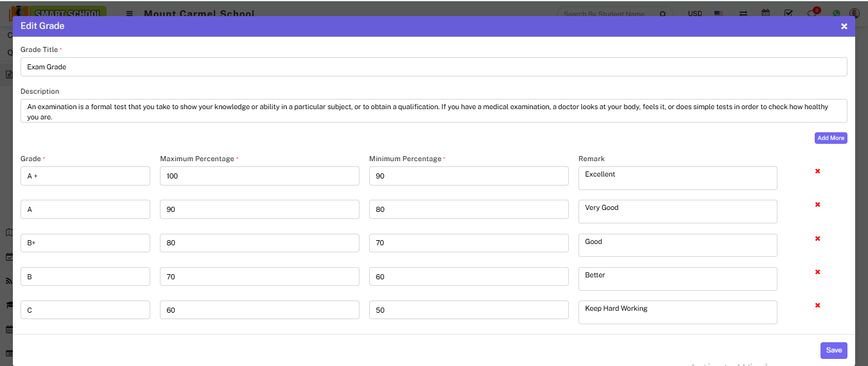
Task: Click minimum percentage field for C row
Action: (x=469, y=310)
